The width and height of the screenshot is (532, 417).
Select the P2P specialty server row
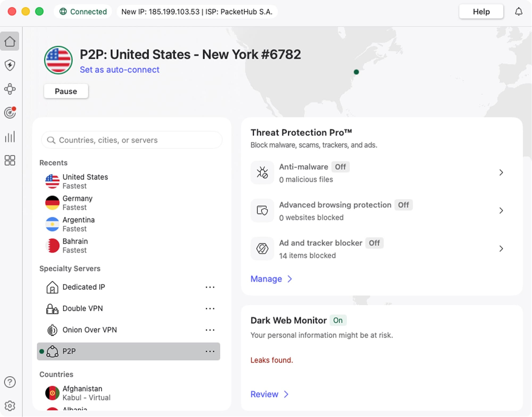pos(128,351)
